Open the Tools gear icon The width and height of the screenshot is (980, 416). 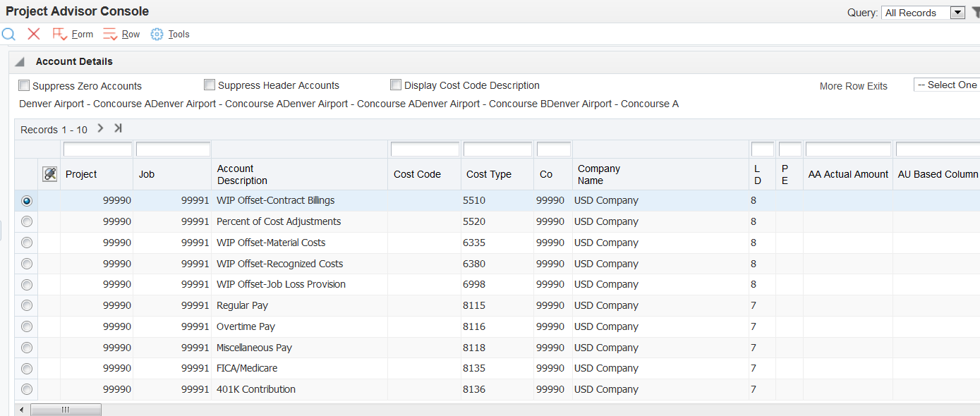click(x=157, y=34)
